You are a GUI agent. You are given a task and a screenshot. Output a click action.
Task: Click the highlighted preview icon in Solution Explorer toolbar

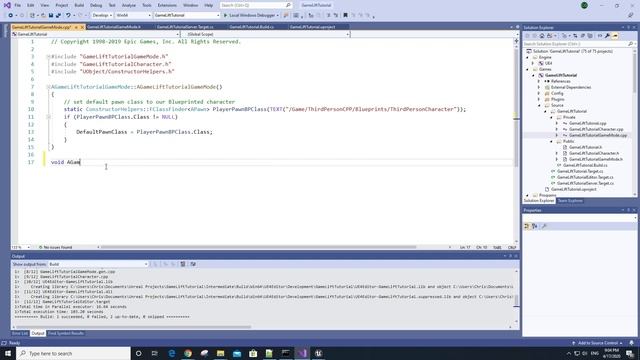[x=615, y=36]
